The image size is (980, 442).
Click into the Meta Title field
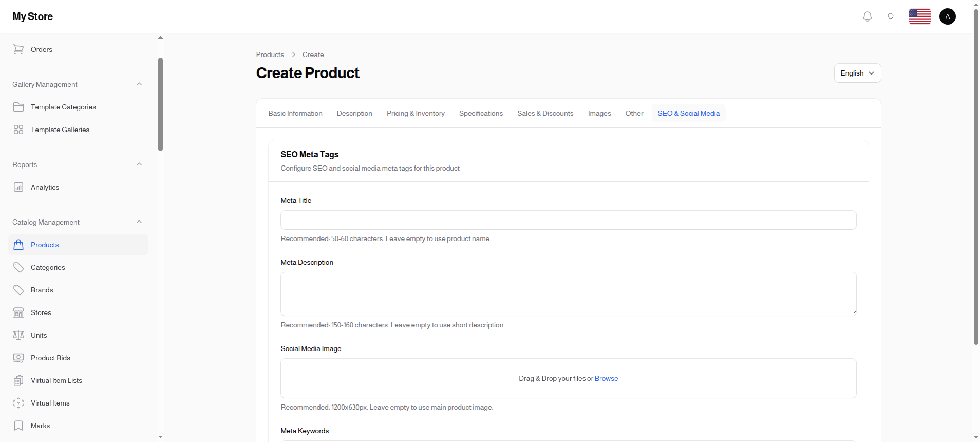tap(568, 220)
